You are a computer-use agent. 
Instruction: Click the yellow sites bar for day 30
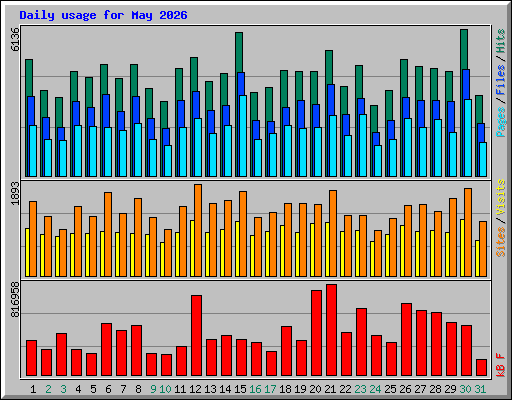pyautogui.click(x=462, y=248)
